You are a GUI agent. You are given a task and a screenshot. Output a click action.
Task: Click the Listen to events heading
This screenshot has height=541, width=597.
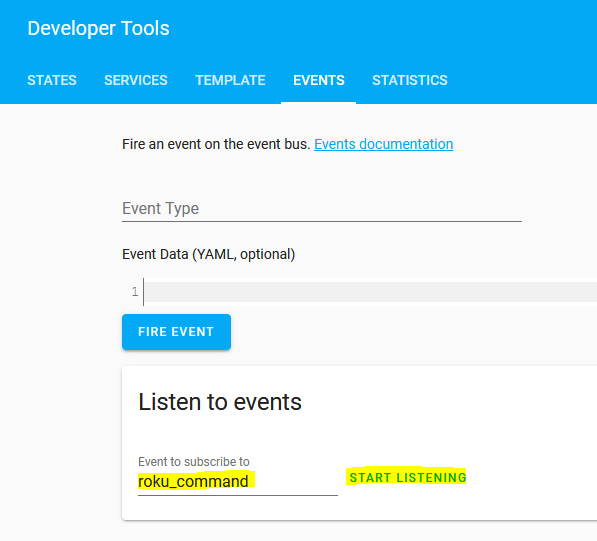[220, 402]
